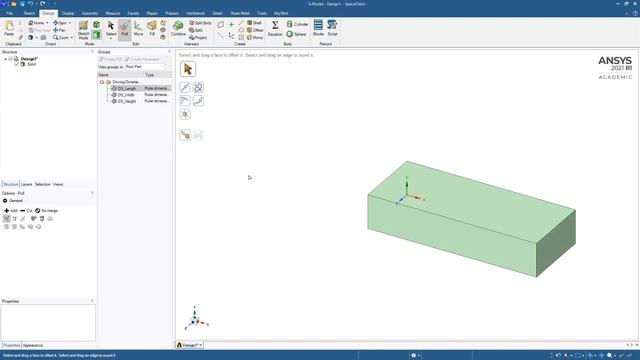
Task: Open the Equation tool
Action: [x=275, y=29]
